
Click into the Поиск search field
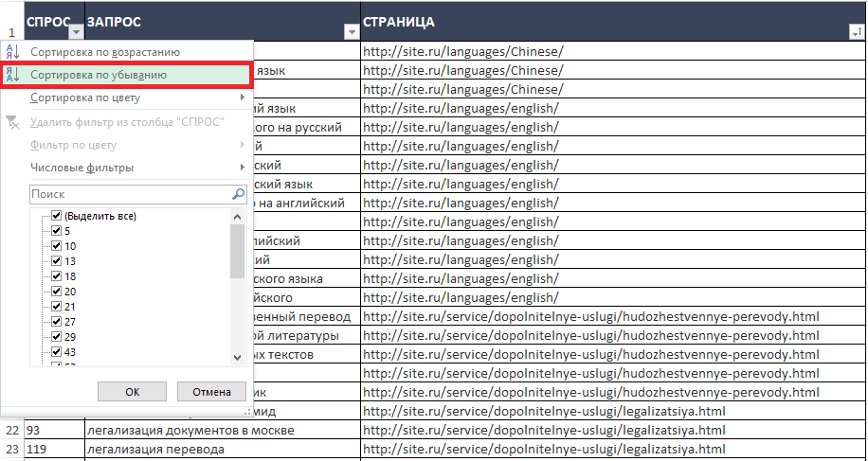coord(128,194)
